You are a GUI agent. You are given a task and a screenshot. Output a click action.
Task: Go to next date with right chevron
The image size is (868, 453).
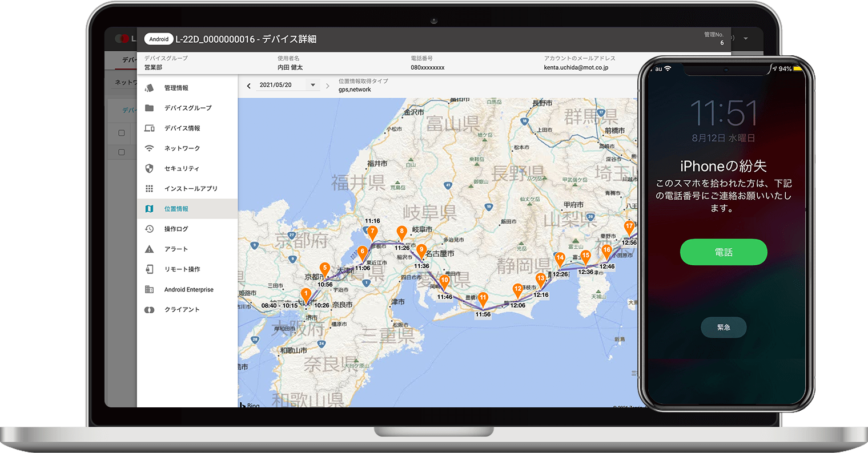(x=327, y=86)
